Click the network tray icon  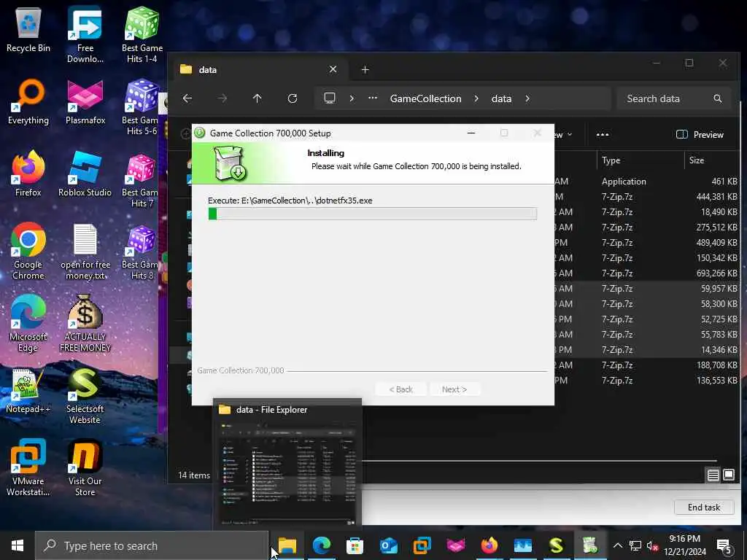635,545
